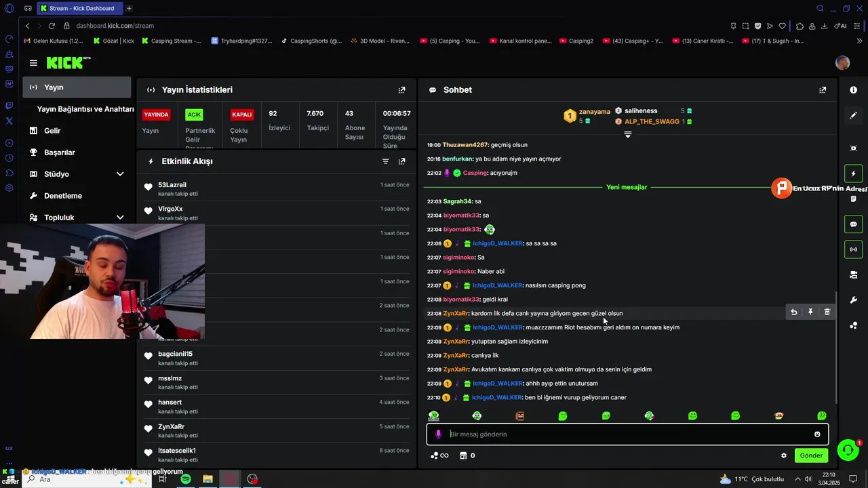Click the Gönder send button
The image size is (868, 488).
pyautogui.click(x=811, y=455)
